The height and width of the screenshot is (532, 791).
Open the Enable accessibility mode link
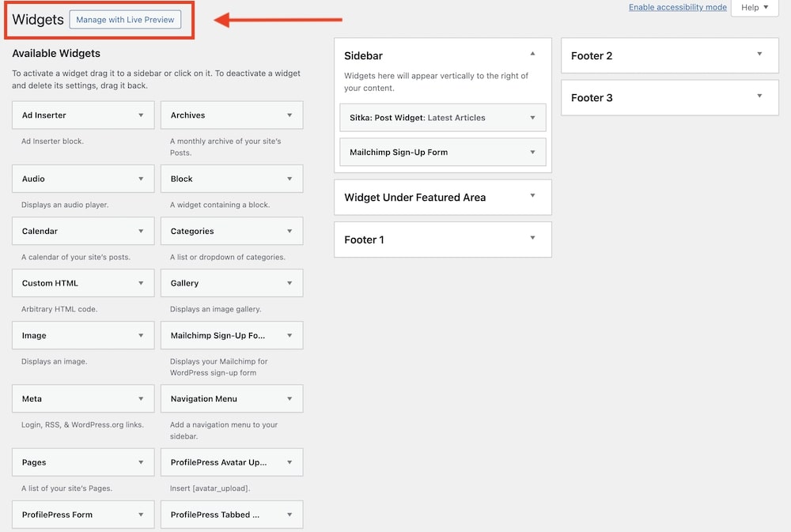677,7
